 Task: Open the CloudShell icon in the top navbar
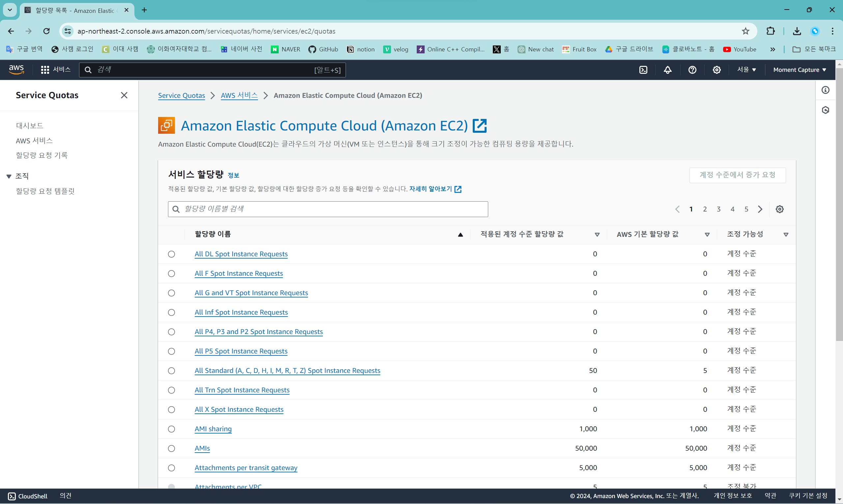643,70
